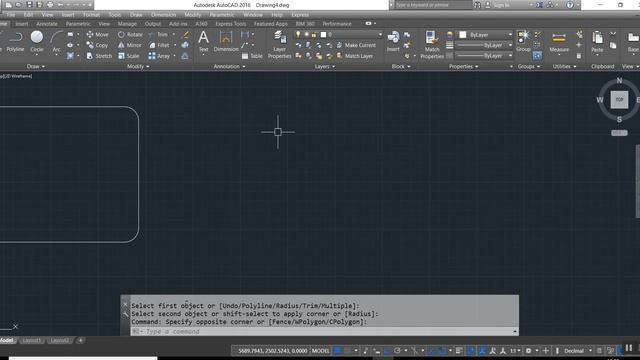Screen dimensions: 640x360
Task: Switch to the Express Tools ribbon tab
Action: click(231, 24)
